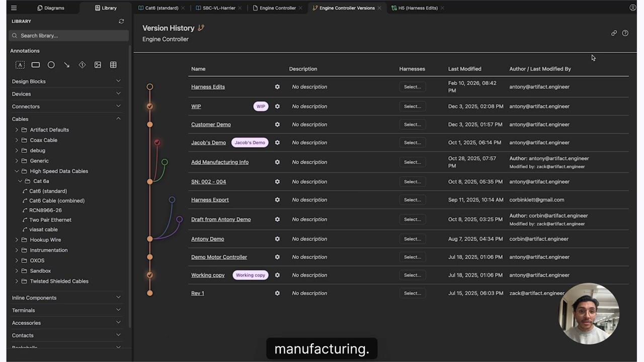Select the viasat cable item
This screenshot has height=362, width=644.
click(x=43, y=230)
